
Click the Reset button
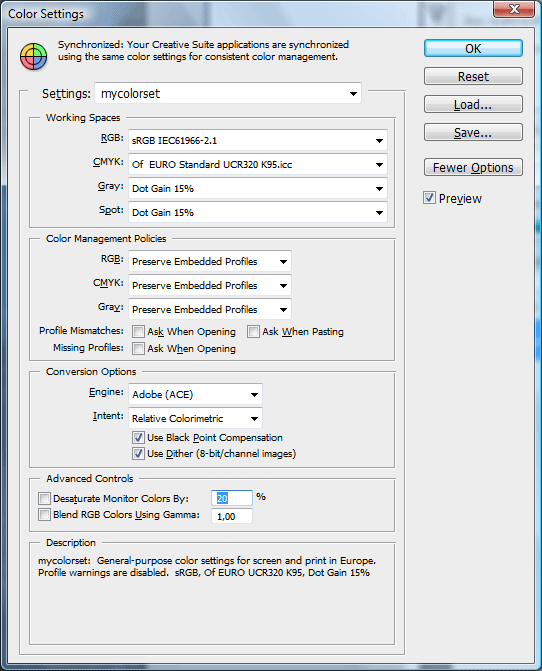click(x=473, y=77)
